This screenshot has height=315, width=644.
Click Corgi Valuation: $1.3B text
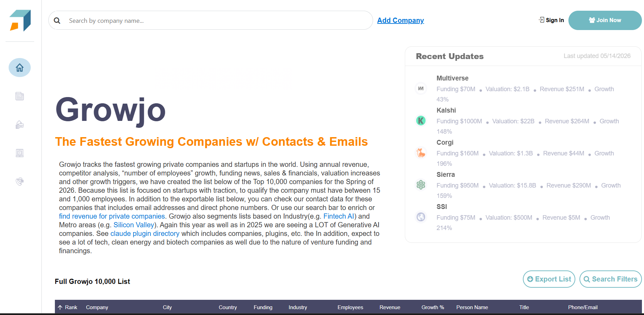point(511,153)
